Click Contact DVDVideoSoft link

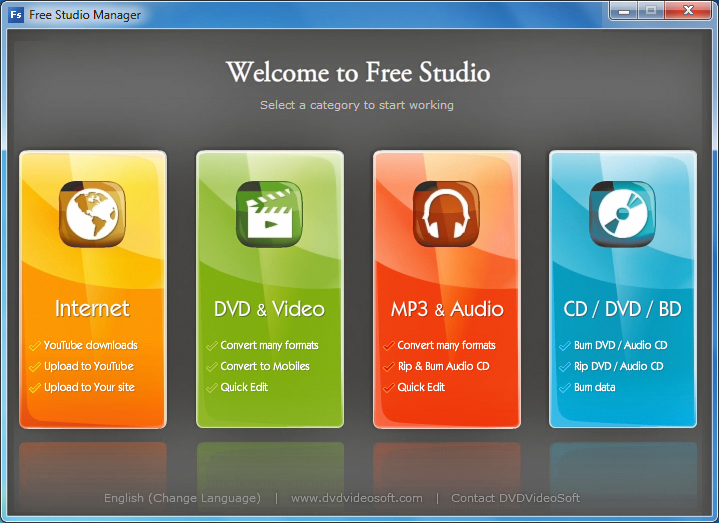515,498
